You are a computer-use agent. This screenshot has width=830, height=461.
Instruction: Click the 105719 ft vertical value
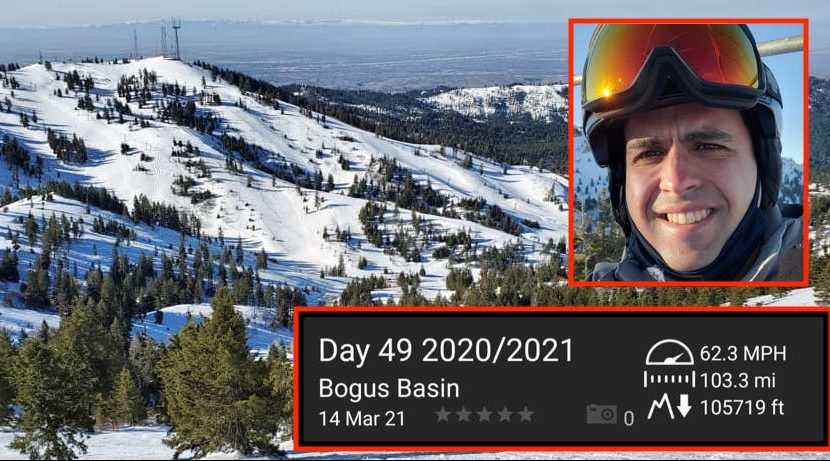742,407
